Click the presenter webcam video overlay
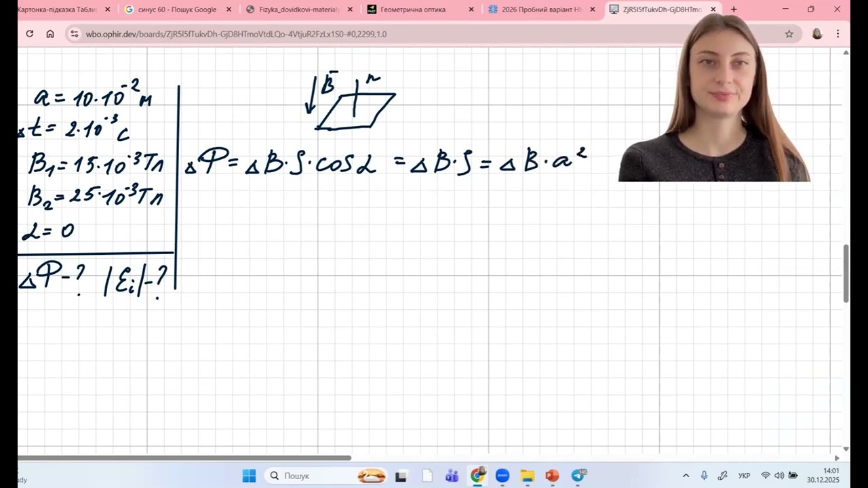Viewport: 868px width, 488px height. (714, 98)
